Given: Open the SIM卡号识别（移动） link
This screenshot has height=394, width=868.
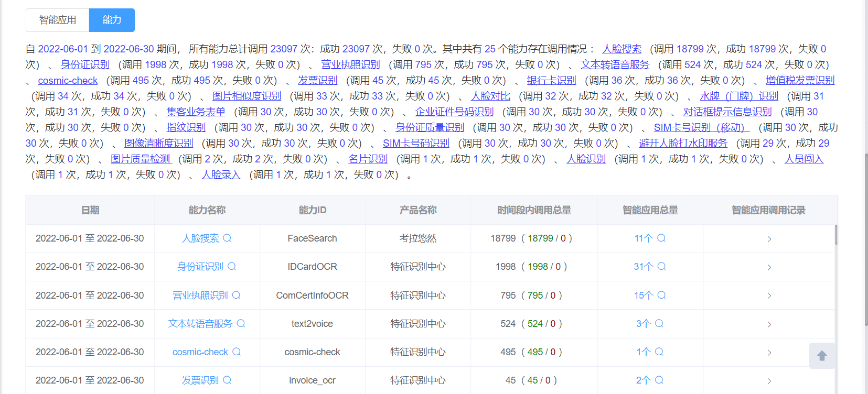Looking at the screenshot, I should [x=702, y=127].
